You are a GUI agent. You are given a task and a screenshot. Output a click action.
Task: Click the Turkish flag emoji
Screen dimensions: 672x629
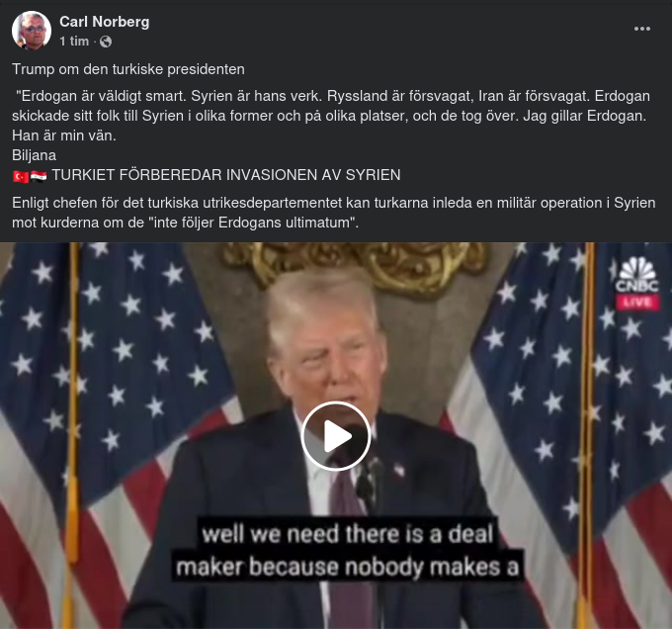tap(20, 176)
